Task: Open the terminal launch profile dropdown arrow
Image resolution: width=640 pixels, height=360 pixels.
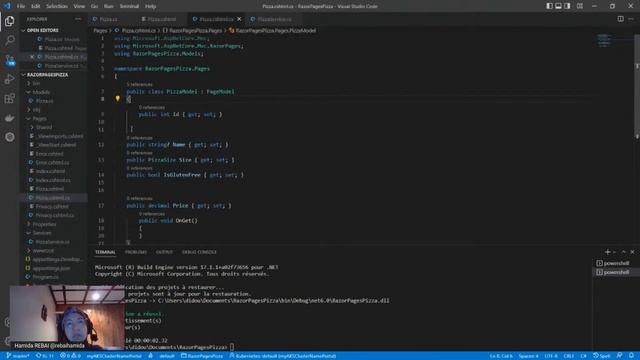Action: pyautogui.click(x=615, y=252)
